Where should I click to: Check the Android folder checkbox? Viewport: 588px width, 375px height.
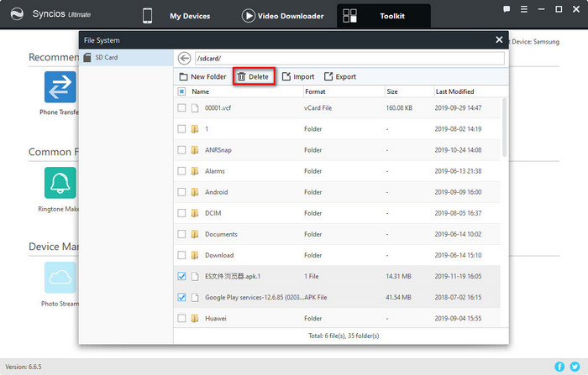[181, 192]
